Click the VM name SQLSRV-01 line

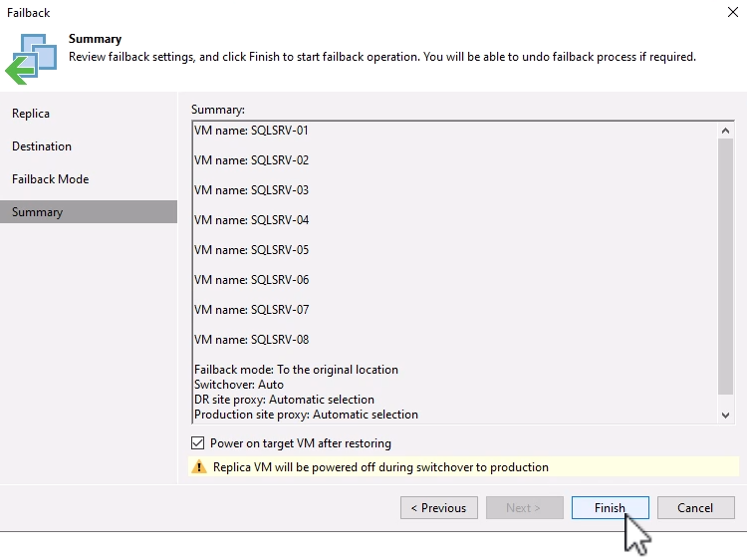tap(251, 131)
